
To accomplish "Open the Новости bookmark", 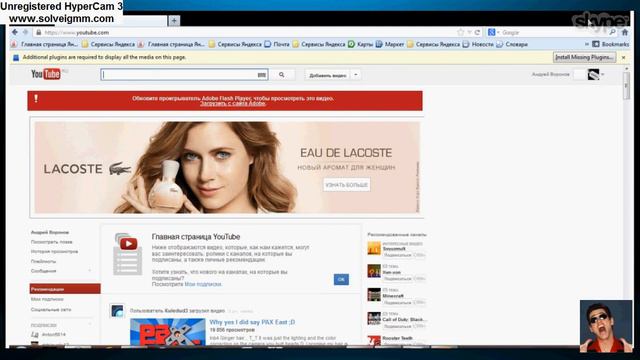I will 478,44.
